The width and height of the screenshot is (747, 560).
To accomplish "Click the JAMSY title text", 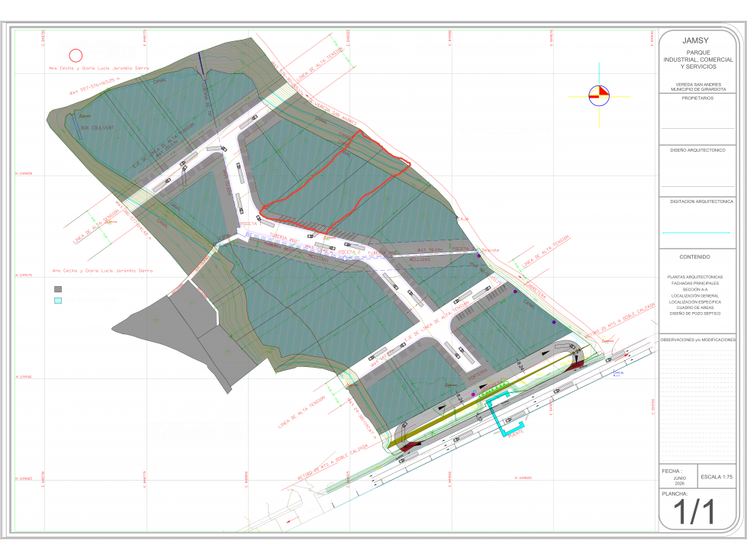I will [696, 41].
